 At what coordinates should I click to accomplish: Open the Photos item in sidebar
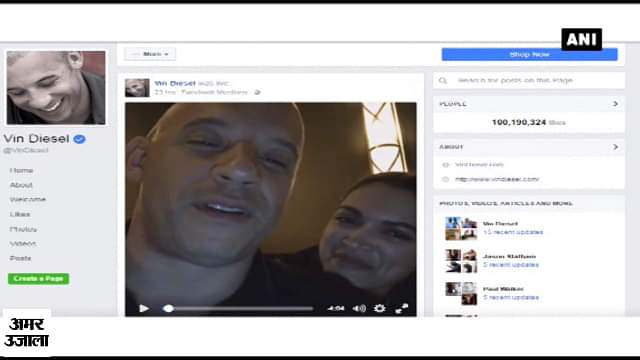coord(23,229)
